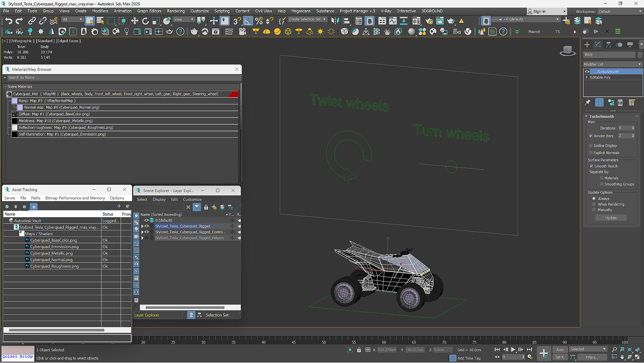Click the Set K. button
644x363 pixels.
click(560, 357)
